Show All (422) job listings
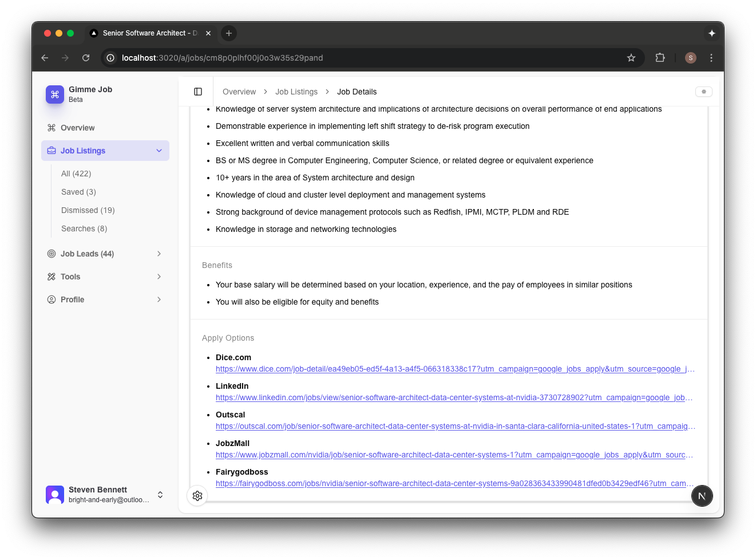 [x=76, y=173]
